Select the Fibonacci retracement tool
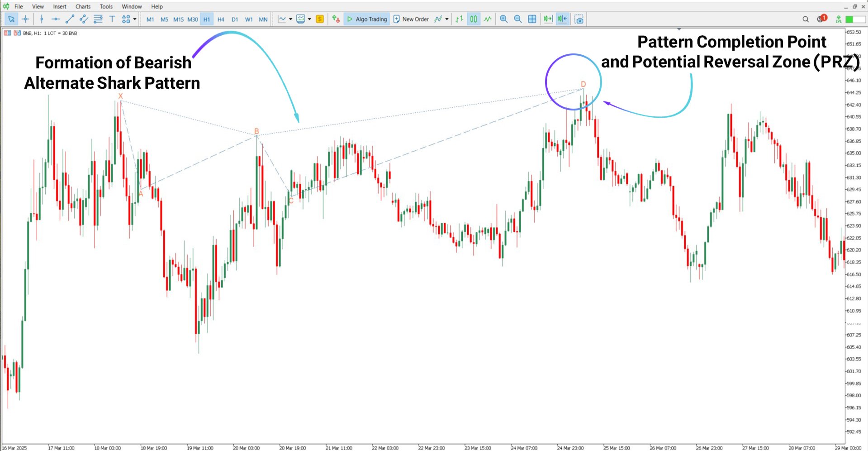The height and width of the screenshot is (451, 868). point(98,19)
